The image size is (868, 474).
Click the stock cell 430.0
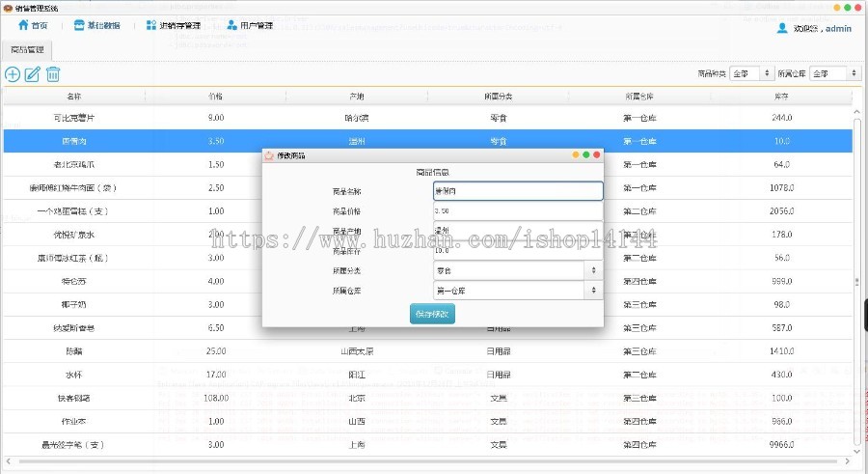pyautogui.click(x=781, y=375)
